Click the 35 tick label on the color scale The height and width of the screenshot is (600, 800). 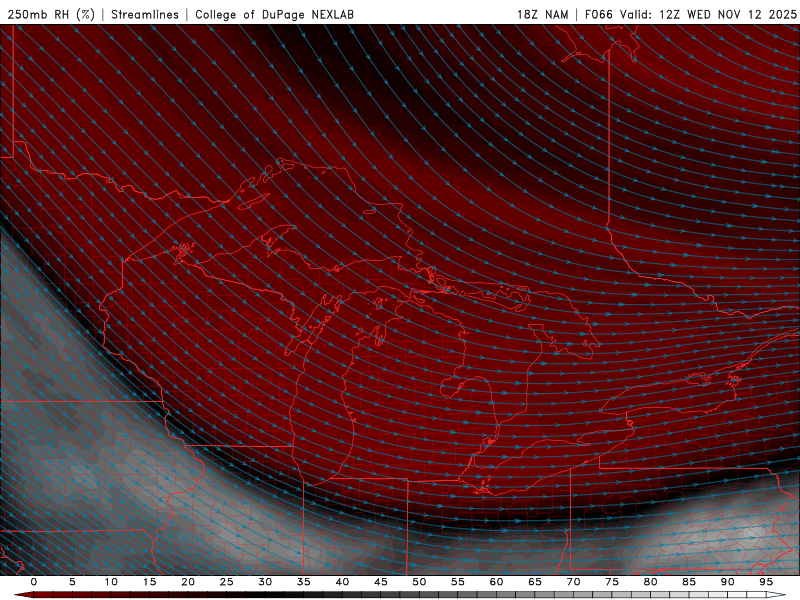click(304, 582)
